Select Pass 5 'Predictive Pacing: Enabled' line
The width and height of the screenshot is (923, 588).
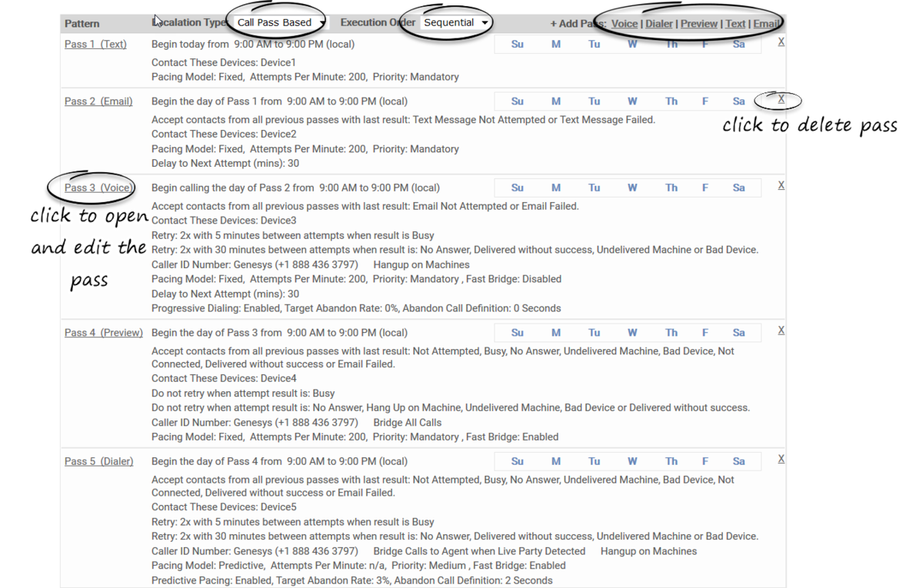click(352, 580)
